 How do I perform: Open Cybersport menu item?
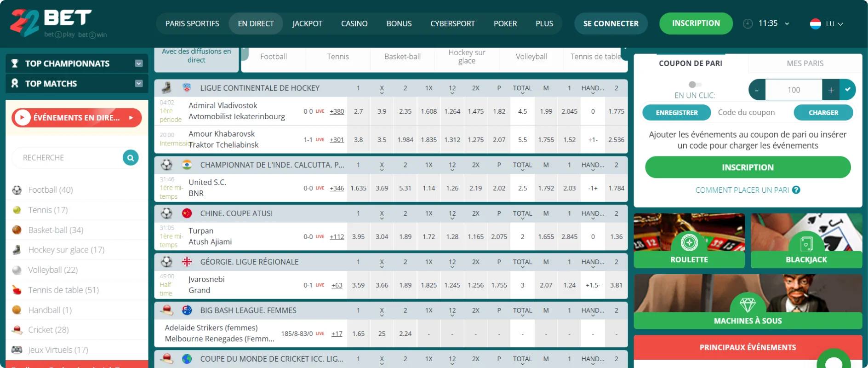[453, 23]
